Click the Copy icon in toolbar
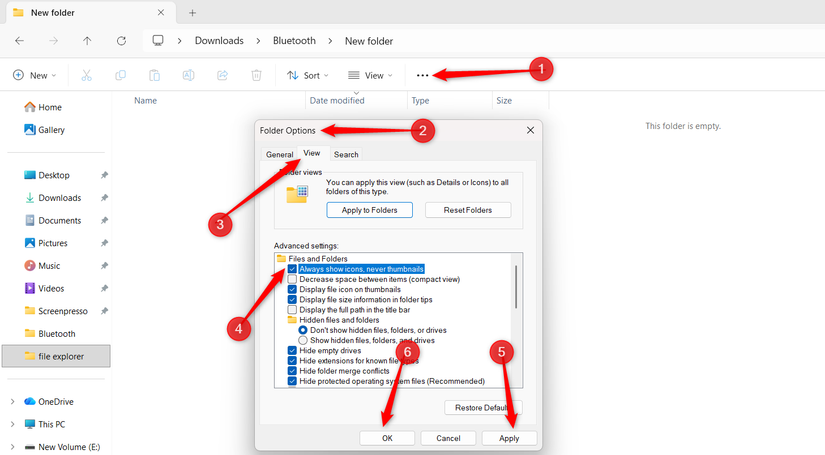This screenshot has width=825, height=455. coord(121,75)
